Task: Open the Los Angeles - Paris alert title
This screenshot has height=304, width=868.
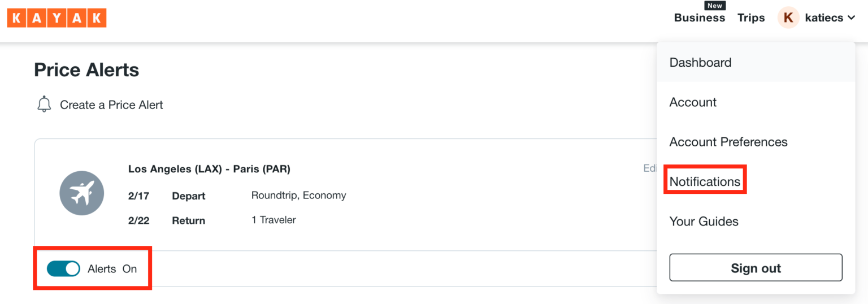Action: (209, 169)
